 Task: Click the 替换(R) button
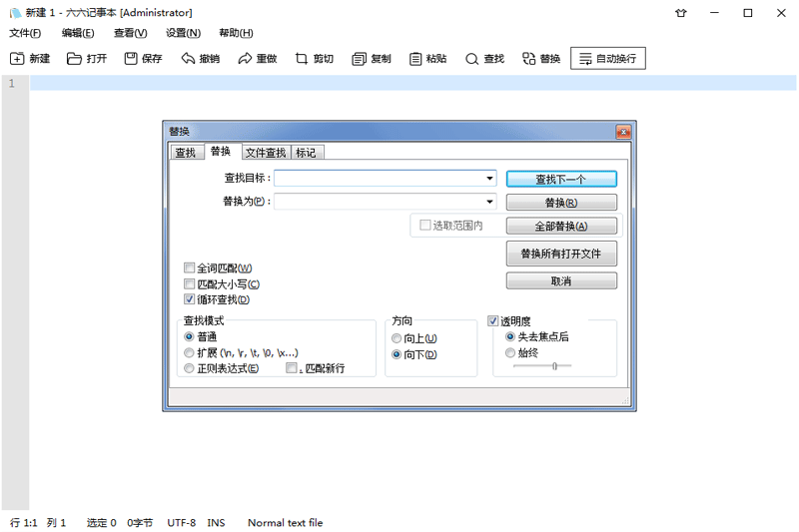tap(561, 203)
